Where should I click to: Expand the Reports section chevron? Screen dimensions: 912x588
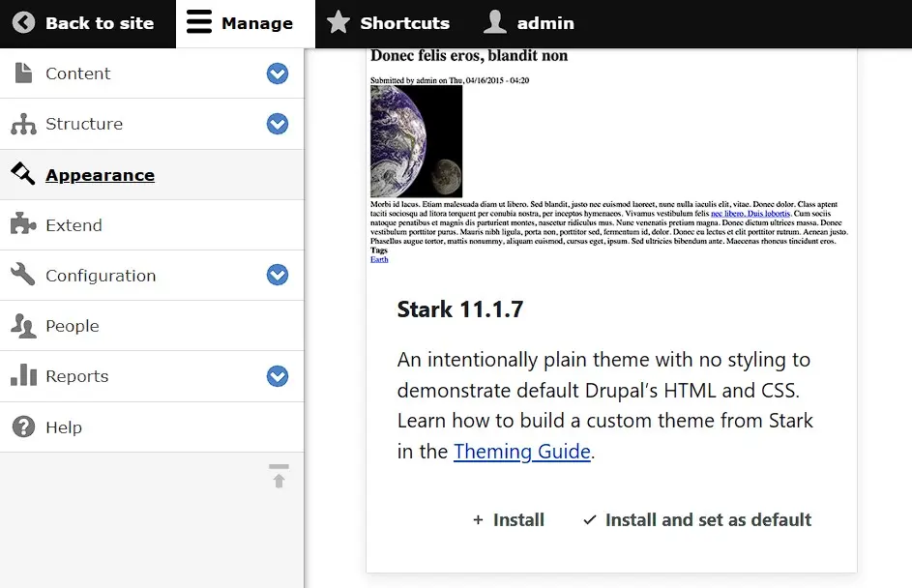click(x=278, y=376)
